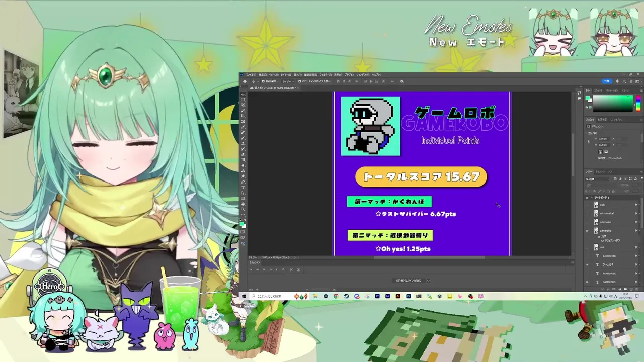Viewport: 644px width, 362px height.
Task: Click the hue slider strip in Color panel
Action: point(638,104)
